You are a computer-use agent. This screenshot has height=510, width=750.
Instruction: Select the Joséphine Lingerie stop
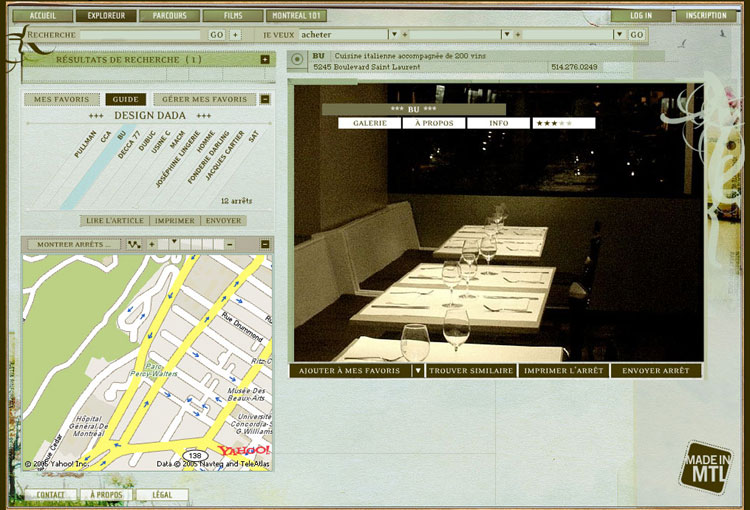pos(178,159)
